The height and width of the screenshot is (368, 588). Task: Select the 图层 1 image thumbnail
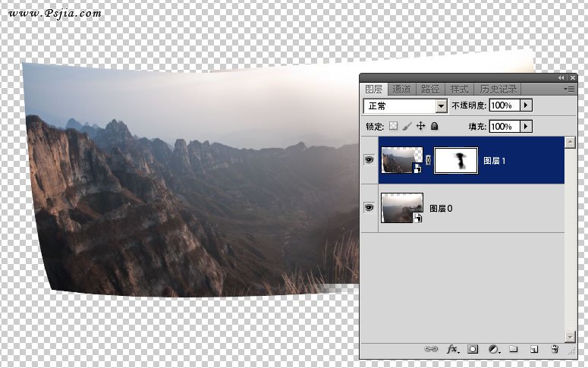401,160
